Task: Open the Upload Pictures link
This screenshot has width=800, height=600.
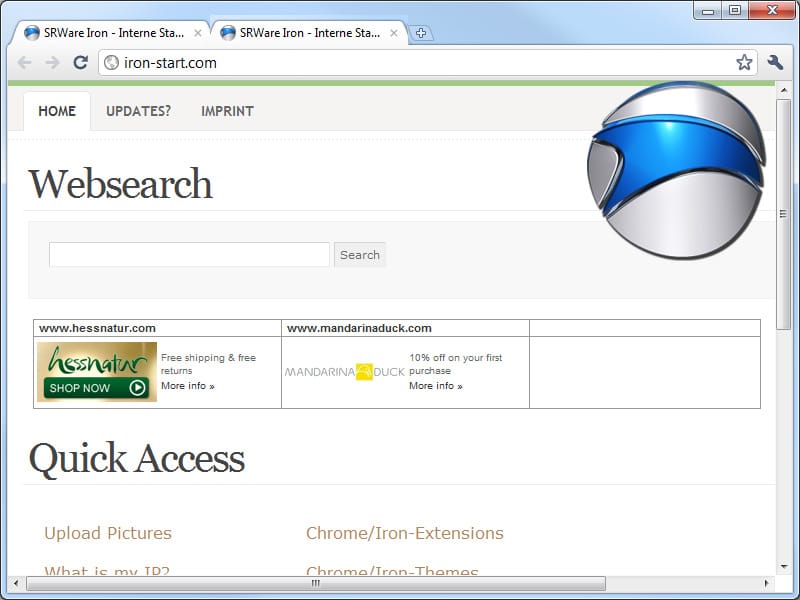Action: (107, 533)
